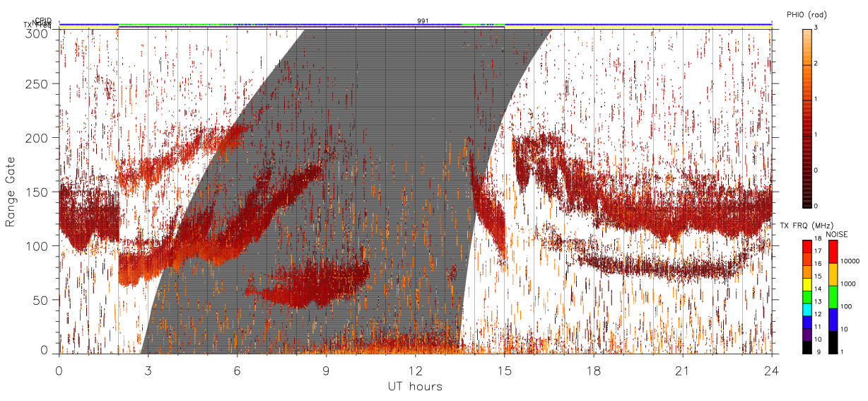Select the purple 10-11 MHz TX FRQ swatch

(x=807, y=335)
